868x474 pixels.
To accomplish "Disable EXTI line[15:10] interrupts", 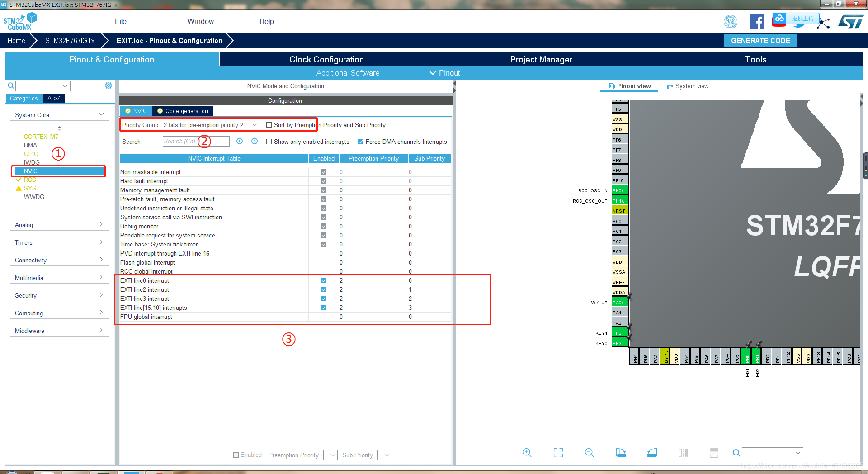I will (x=324, y=308).
